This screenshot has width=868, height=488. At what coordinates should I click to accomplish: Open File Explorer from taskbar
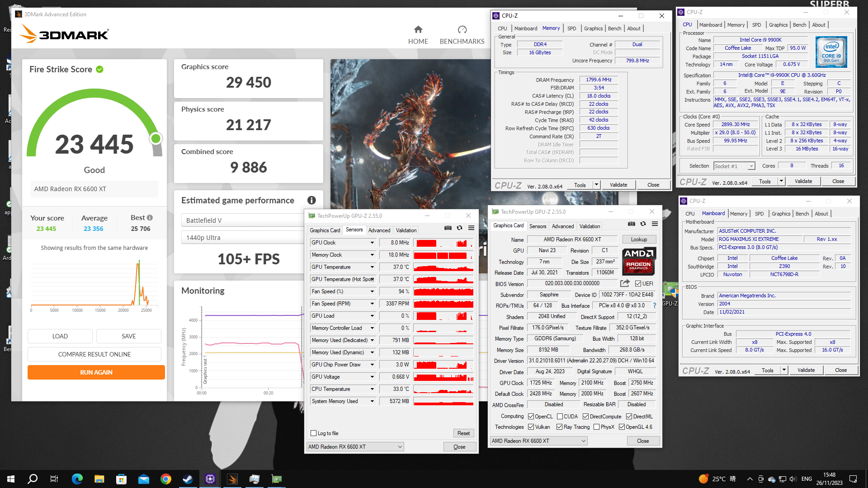coord(99,479)
